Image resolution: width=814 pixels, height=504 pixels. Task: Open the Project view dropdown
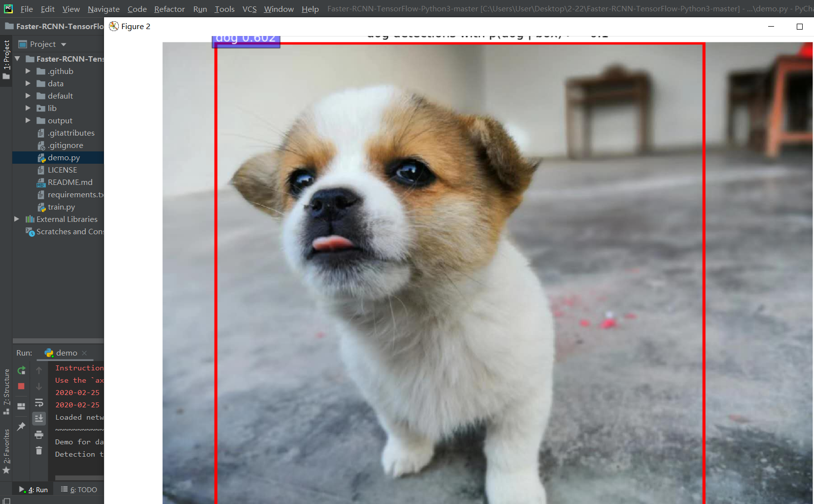click(x=63, y=44)
